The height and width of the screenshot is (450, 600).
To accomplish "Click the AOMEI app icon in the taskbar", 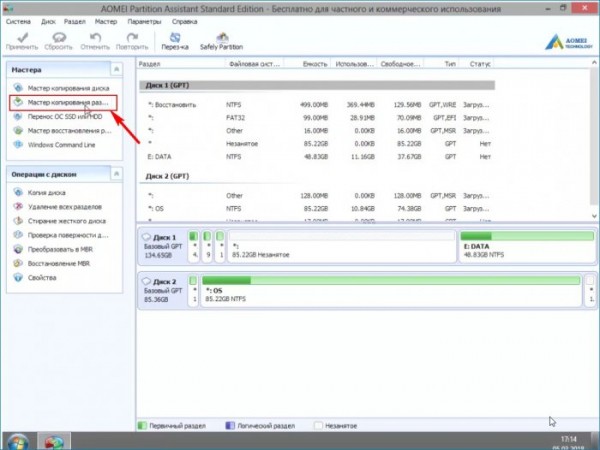I will [54, 442].
